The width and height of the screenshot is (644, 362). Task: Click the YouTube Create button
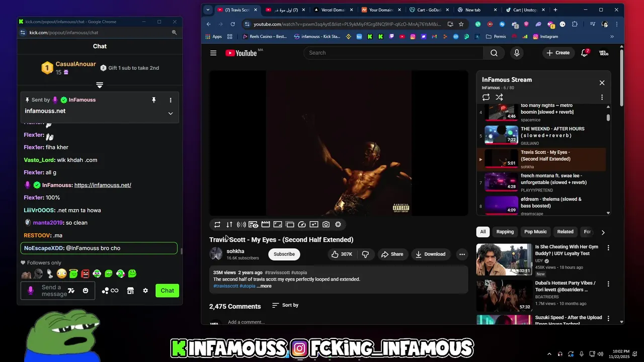pyautogui.click(x=557, y=53)
